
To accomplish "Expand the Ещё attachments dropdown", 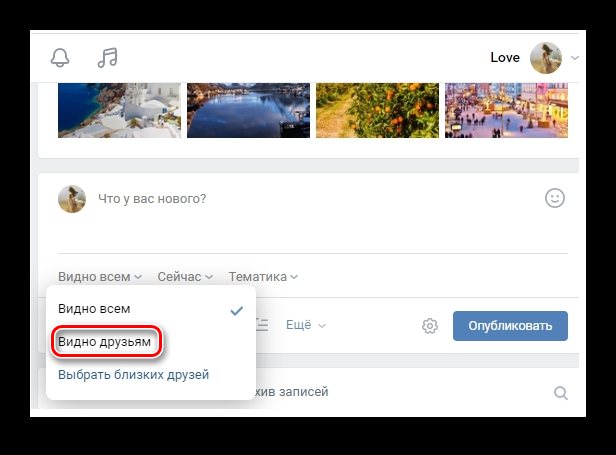I will coord(306,325).
